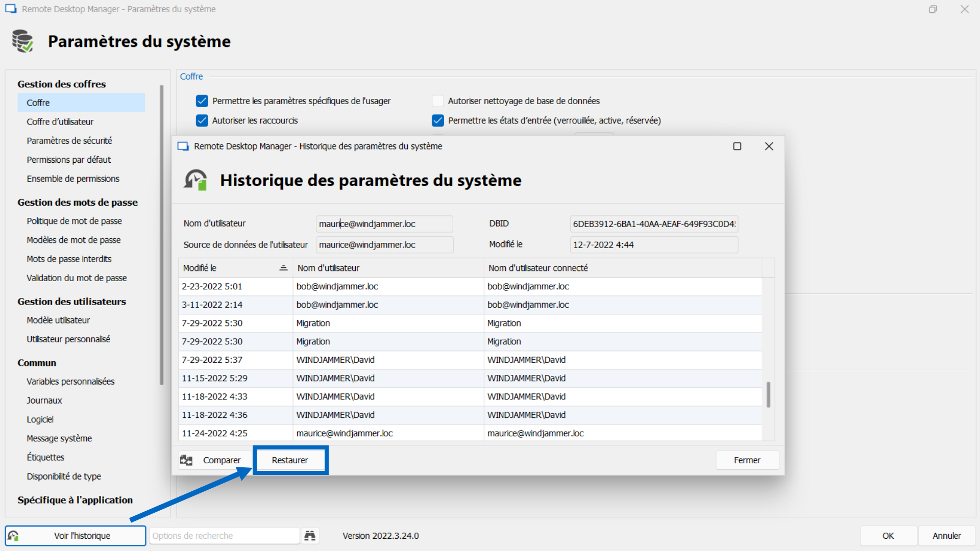Screen dimensions: 980x551
Task: Click the history icon on Voir l'historique button
Action: (14, 536)
